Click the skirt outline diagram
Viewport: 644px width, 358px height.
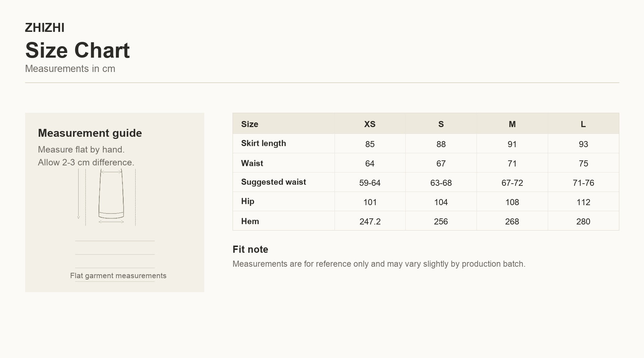coord(111,194)
